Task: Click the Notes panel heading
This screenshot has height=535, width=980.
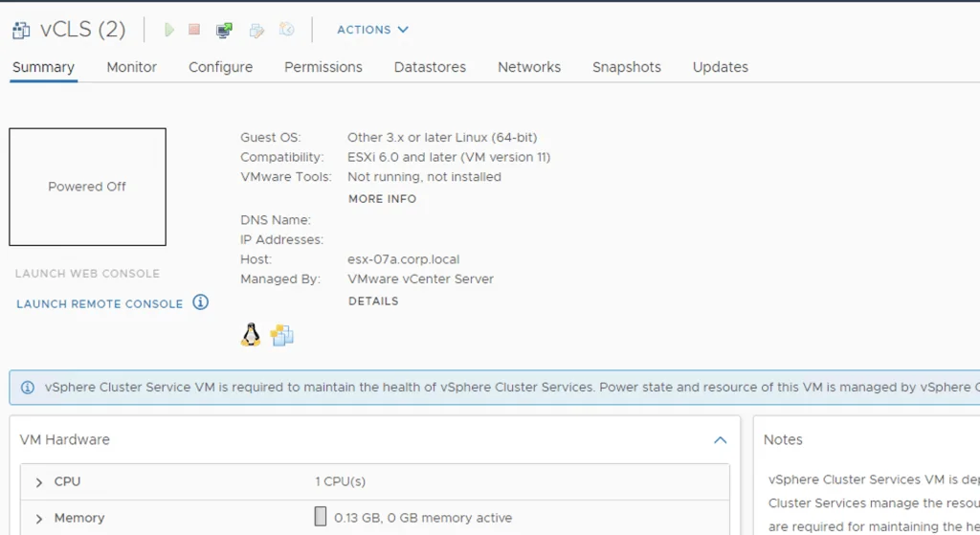Action: [783, 440]
